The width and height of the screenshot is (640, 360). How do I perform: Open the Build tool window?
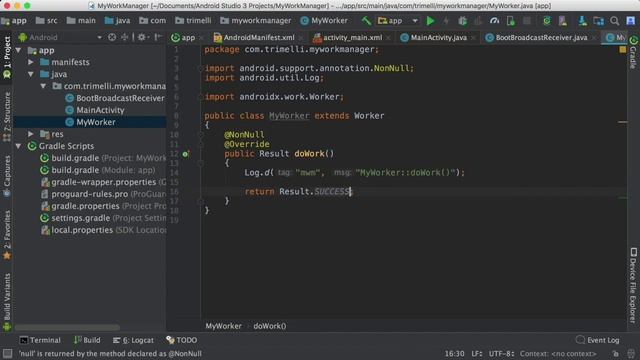[87, 340]
